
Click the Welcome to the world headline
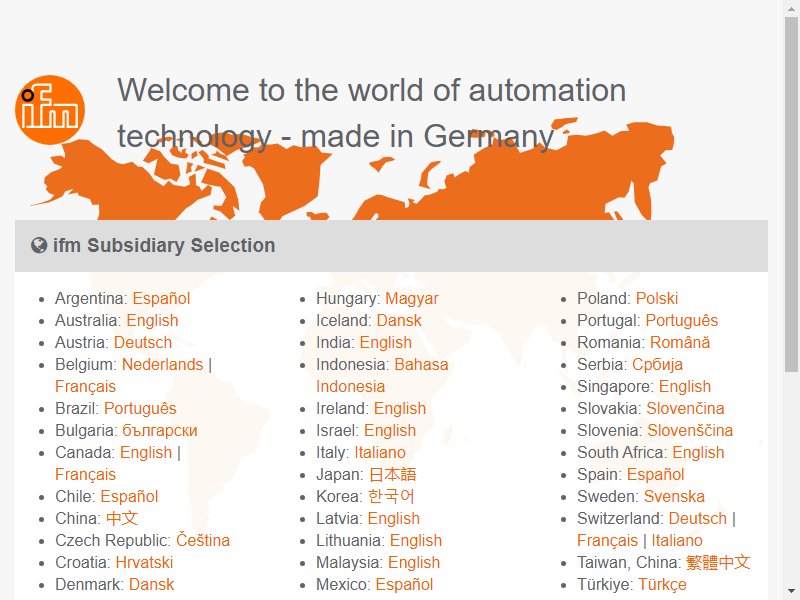(x=371, y=113)
